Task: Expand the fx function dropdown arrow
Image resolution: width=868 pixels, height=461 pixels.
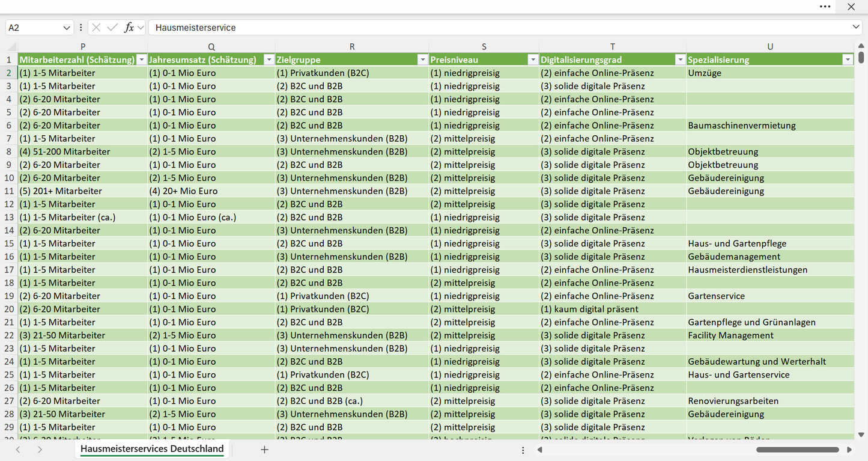Action: tap(141, 28)
